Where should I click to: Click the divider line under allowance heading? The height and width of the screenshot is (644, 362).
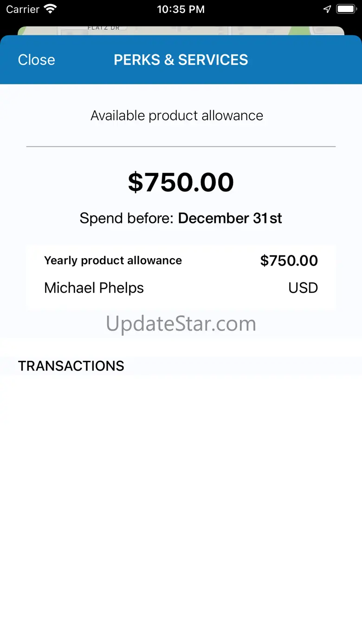tap(181, 147)
